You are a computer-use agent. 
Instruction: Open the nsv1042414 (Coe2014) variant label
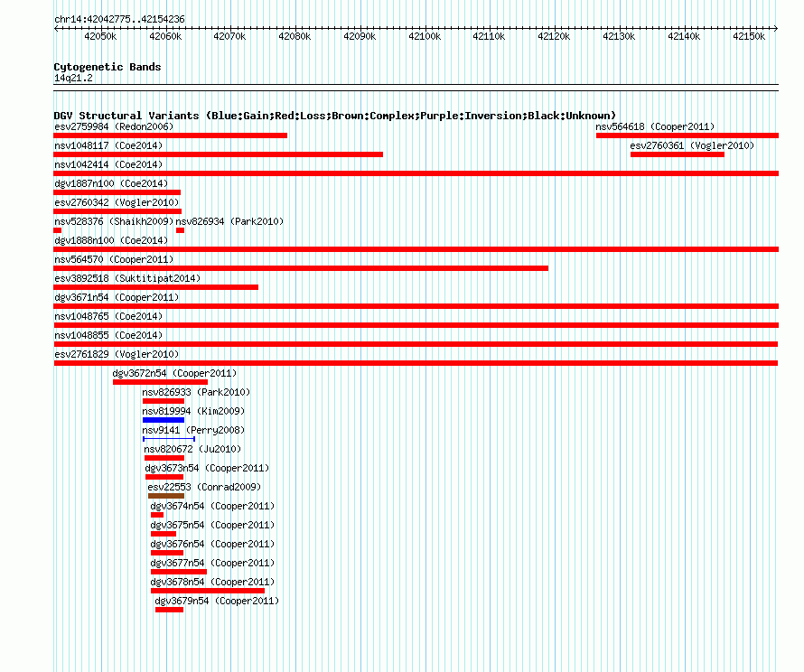[108, 164]
